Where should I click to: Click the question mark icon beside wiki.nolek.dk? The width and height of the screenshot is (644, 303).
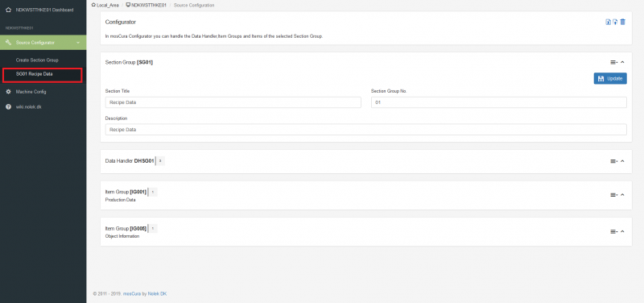tap(8, 107)
